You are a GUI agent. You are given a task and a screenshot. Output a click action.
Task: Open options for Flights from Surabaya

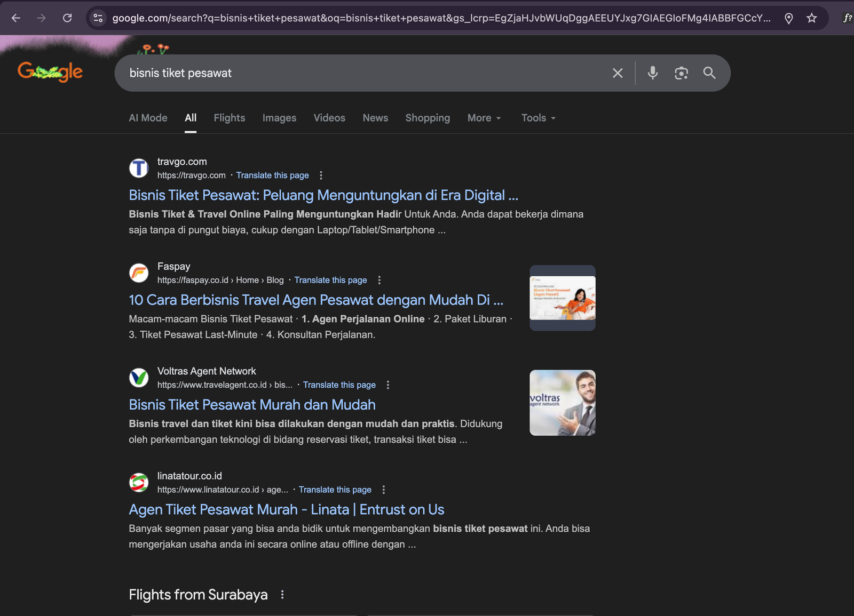pos(282,595)
